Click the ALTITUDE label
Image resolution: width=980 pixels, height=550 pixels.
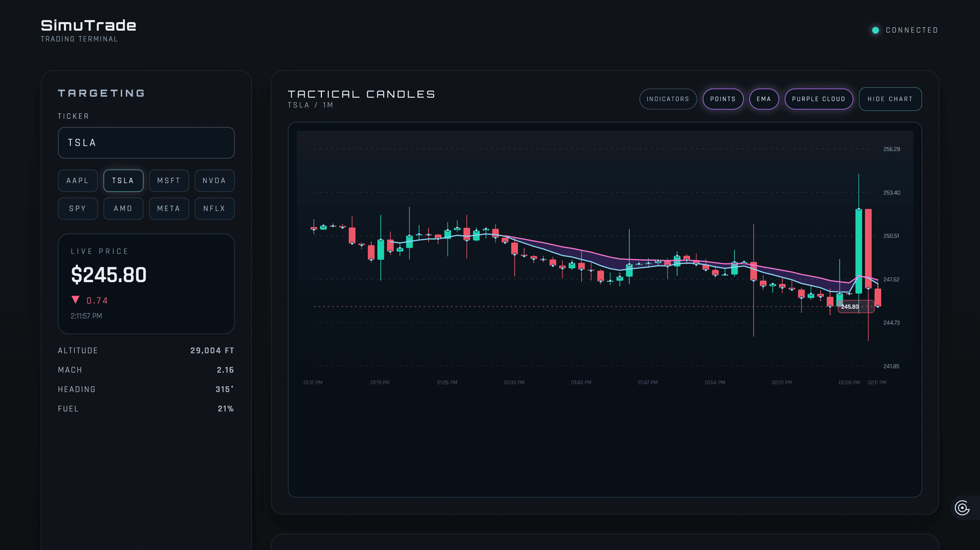78,351
